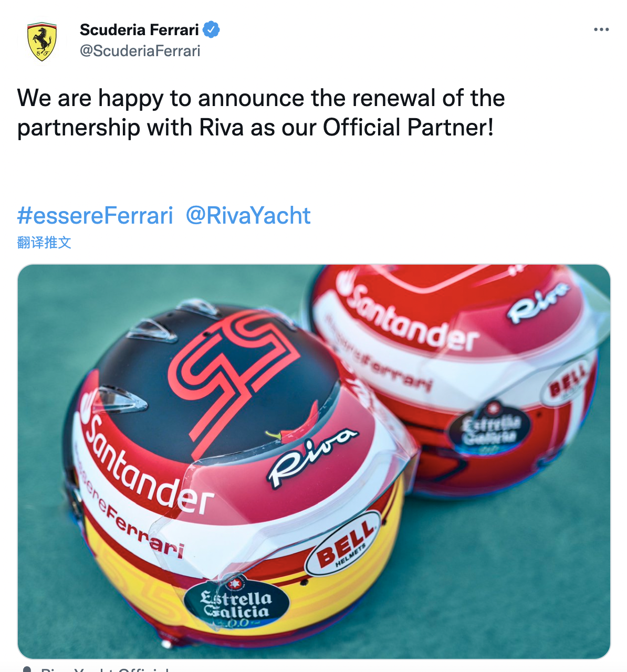627x672 pixels.
Task: Open the Scuderia Ferrari display name
Action: [x=139, y=30]
